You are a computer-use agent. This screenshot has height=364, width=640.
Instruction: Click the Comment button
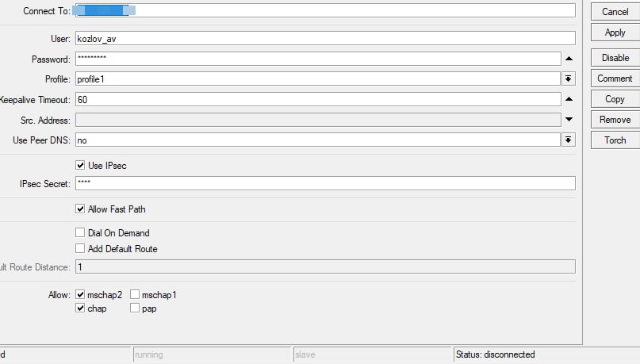click(x=615, y=79)
